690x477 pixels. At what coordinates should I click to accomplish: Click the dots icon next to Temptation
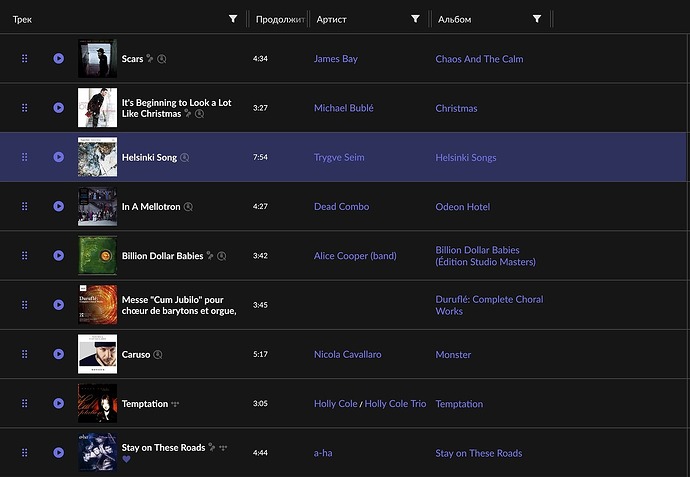[x=175, y=404]
